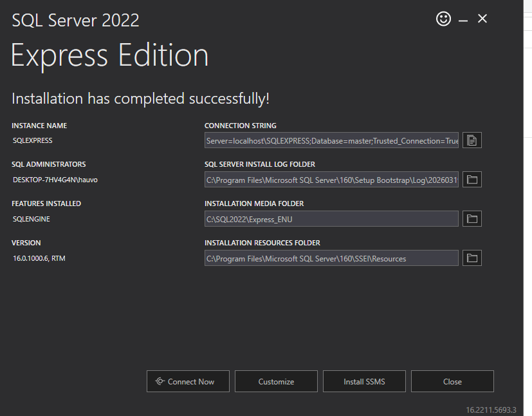
Task: Click the SQLENGINE installed feature text
Action: point(32,219)
